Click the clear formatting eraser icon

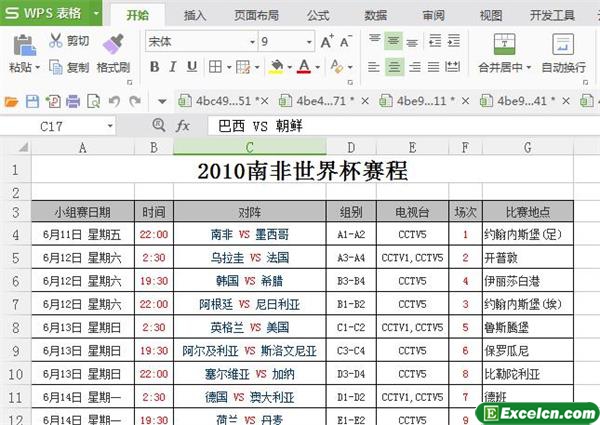pos(337,67)
